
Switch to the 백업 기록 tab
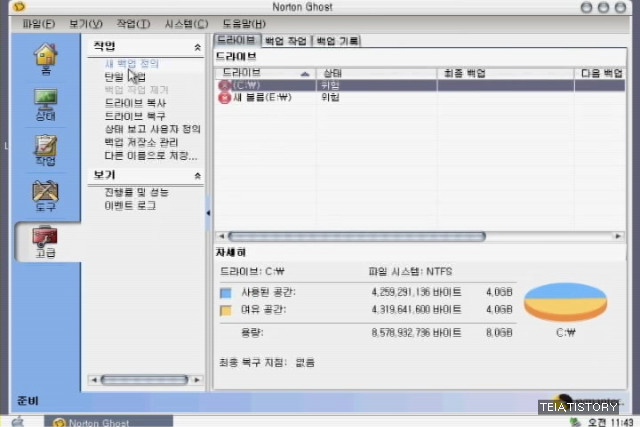tap(337, 41)
